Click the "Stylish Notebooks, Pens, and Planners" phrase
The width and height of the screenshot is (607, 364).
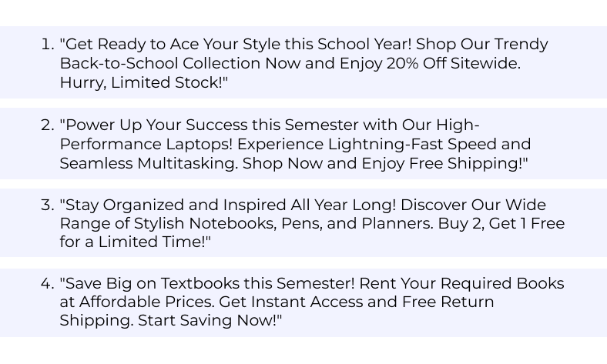click(283, 224)
